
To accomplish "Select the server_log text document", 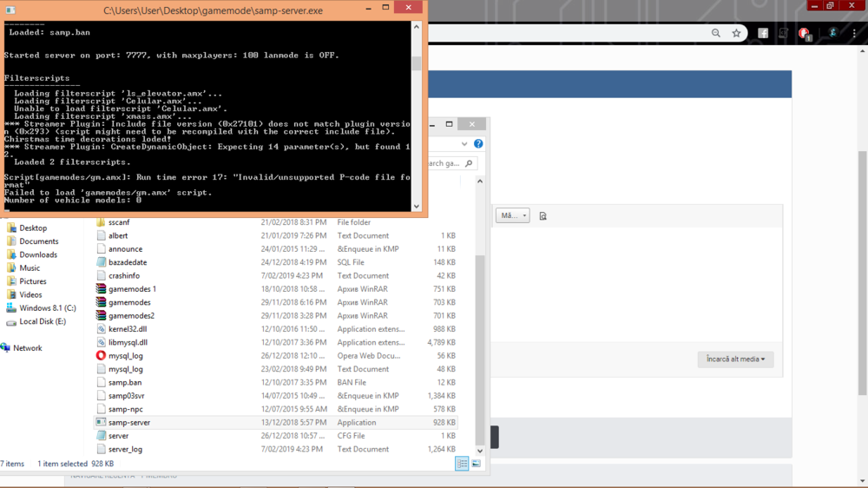I will [x=125, y=449].
